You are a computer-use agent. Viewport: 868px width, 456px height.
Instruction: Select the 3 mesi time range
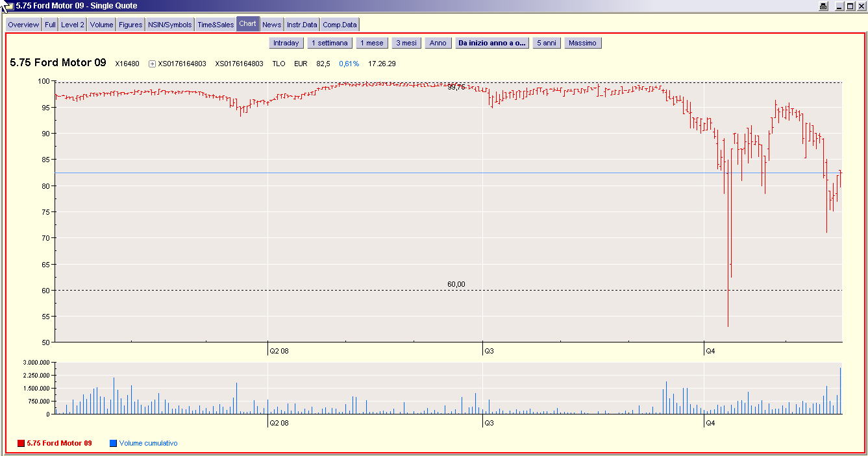406,43
